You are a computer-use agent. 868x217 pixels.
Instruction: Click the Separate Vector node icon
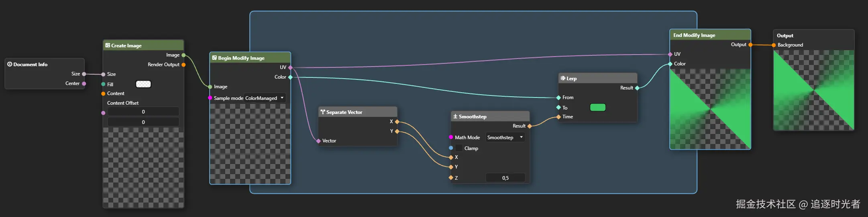[323, 112]
